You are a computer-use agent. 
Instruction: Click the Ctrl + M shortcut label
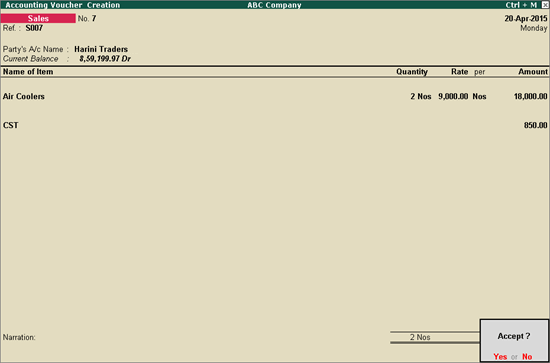point(521,5)
